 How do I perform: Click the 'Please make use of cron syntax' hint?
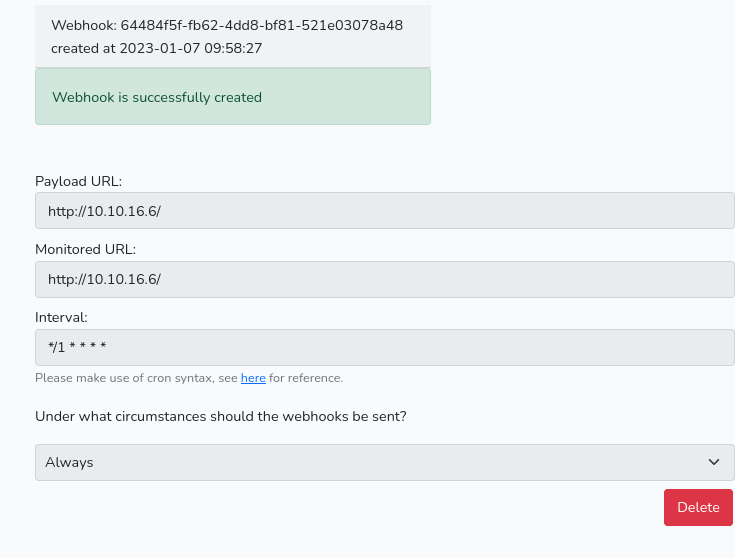click(124, 378)
